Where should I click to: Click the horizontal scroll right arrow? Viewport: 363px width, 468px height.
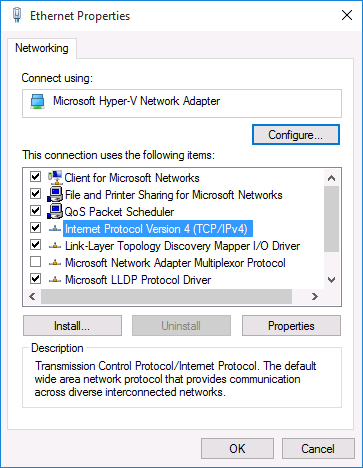click(314, 296)
